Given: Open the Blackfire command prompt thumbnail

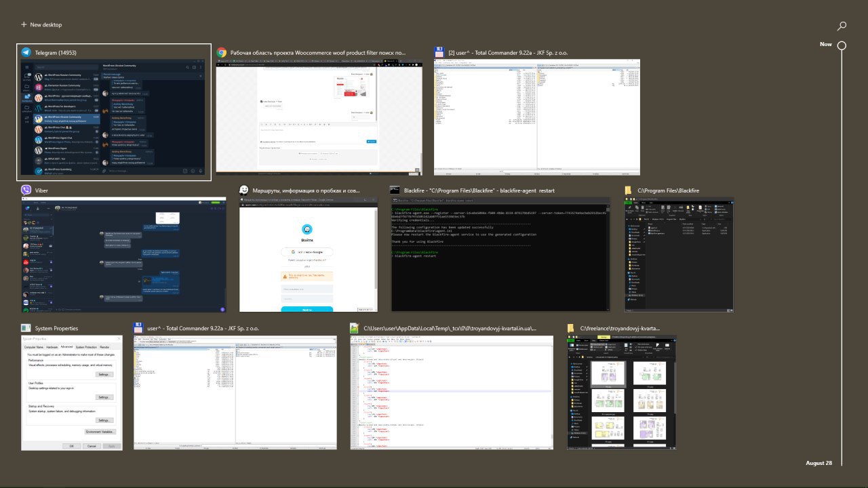Looking at the screenshot, I should [500, 256].
